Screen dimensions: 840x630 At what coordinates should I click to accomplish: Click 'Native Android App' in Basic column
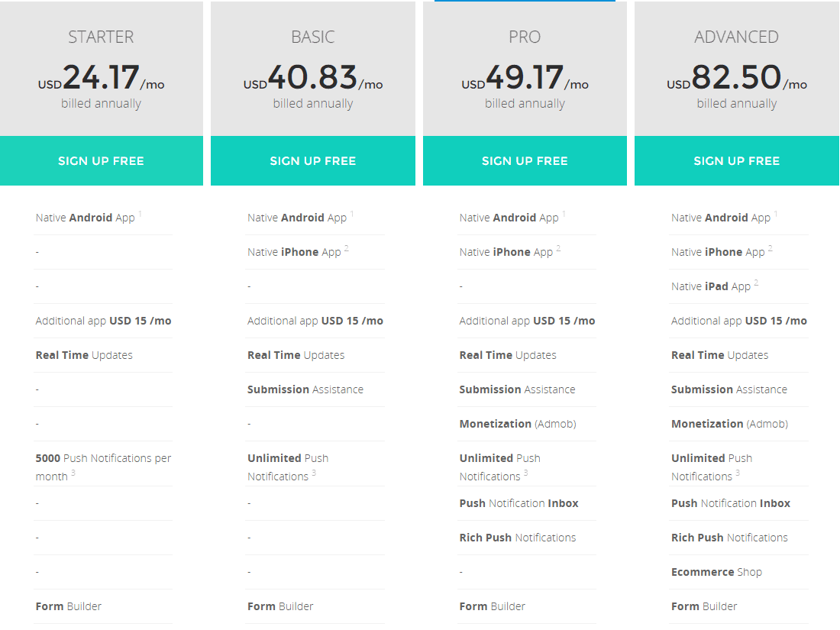(297, 218)
